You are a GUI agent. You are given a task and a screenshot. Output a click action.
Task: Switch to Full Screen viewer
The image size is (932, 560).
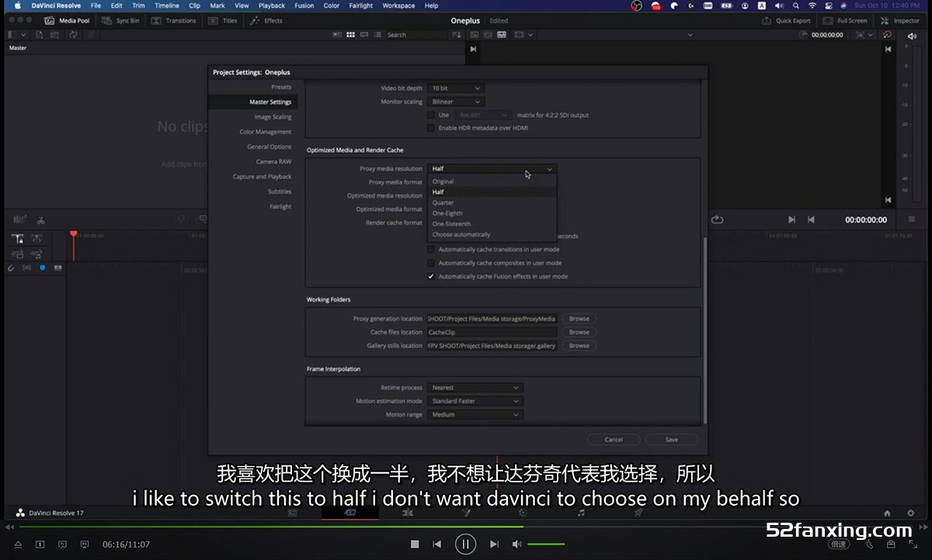pyautogui.click(x=846, y=21)
